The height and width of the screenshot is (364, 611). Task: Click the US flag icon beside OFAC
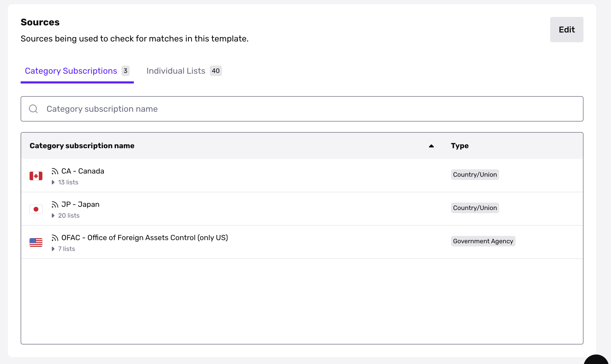36,242
